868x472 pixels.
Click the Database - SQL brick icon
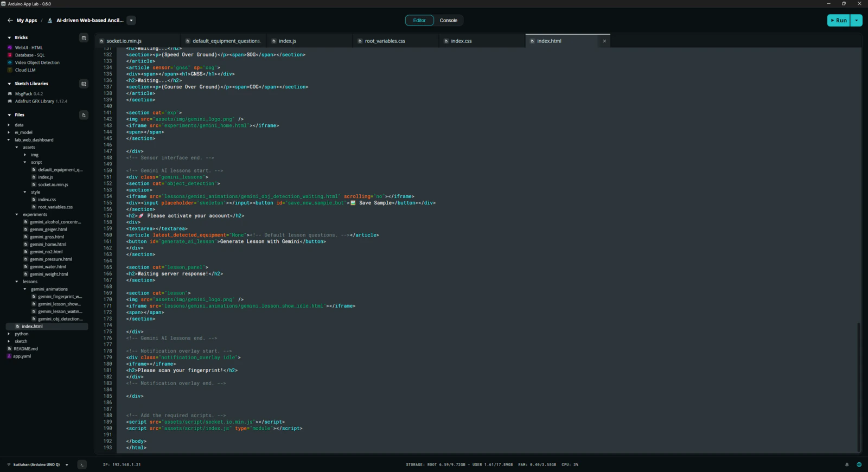(10, 55)
